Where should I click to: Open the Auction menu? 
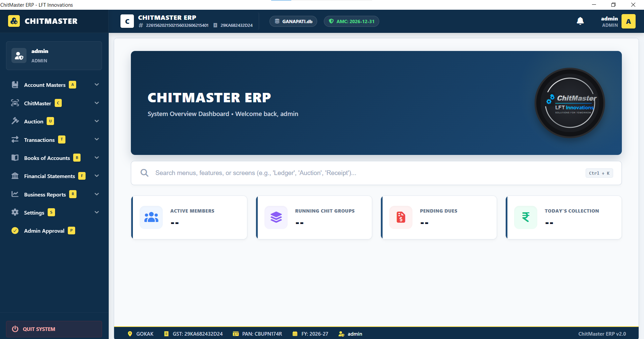point(54,121)
